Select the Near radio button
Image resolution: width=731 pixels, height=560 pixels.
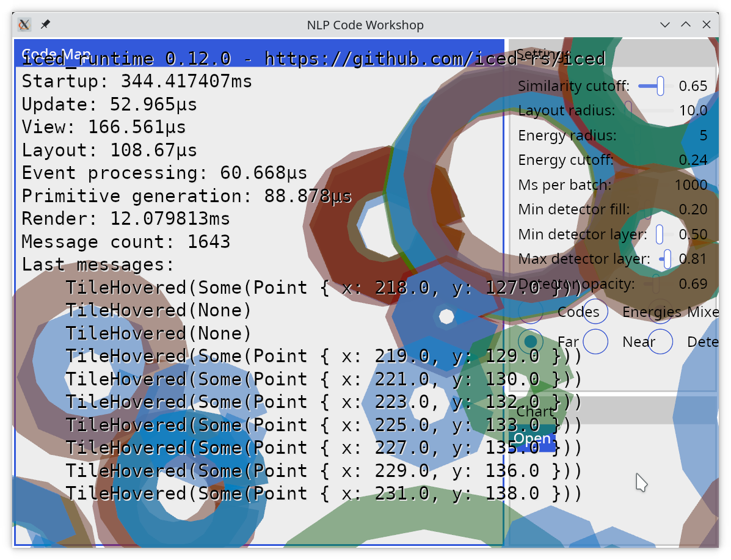click(x=595, y=342)
